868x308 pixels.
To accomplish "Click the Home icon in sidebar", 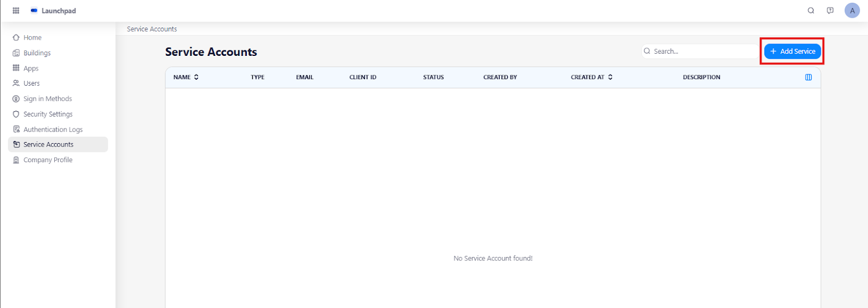I will coord(16,37).
